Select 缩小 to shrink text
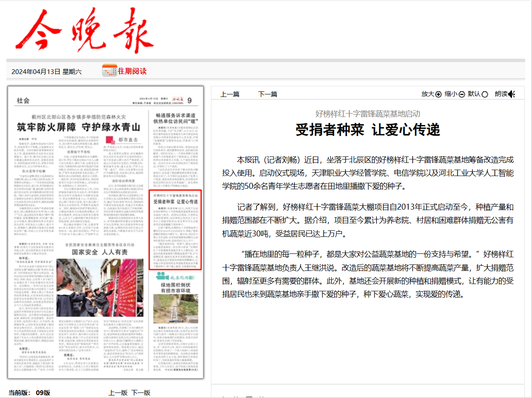Screen dimensions: 532x398 (451, 94)
